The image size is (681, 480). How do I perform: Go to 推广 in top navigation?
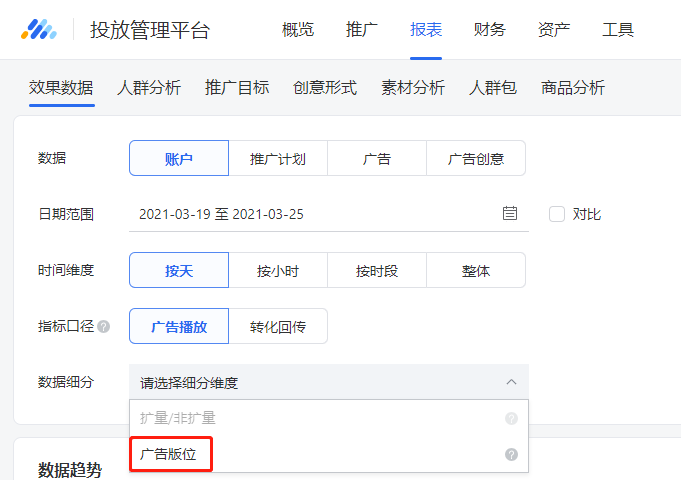click(361, 30)
